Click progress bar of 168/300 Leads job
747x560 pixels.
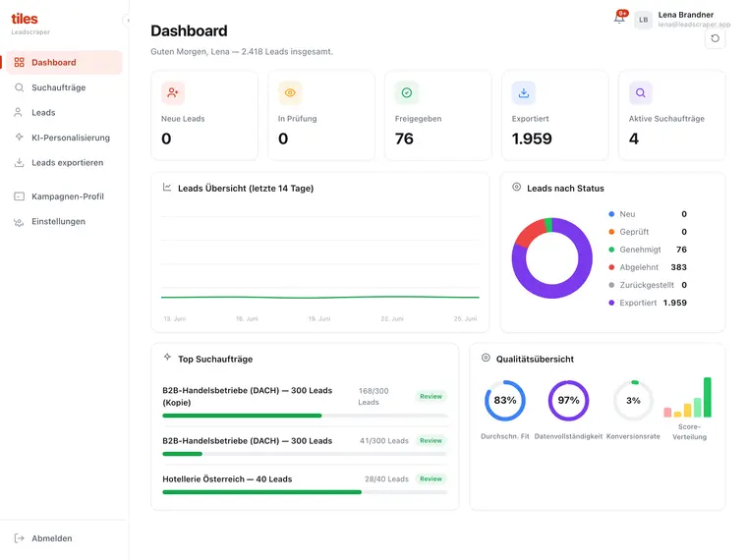[x=305, y=416]
